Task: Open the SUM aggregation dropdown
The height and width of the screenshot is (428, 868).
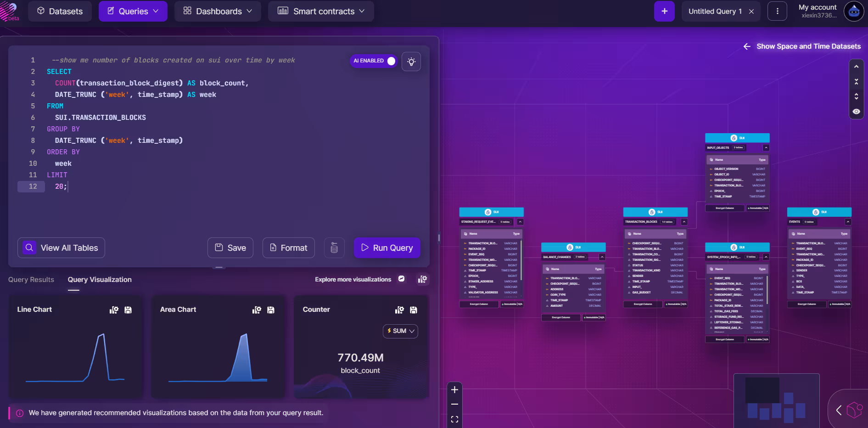Action: pos(400,331)
